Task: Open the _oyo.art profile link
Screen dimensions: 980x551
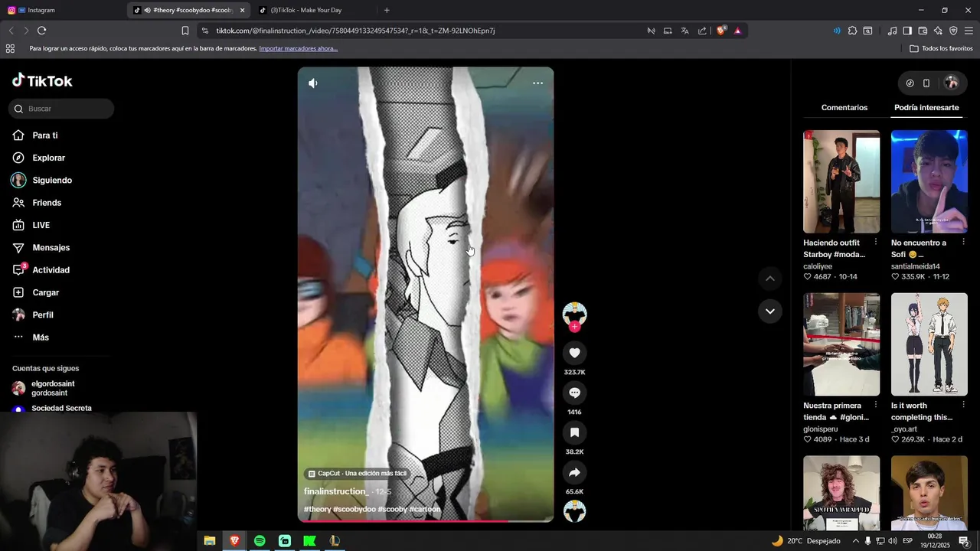Action: [904, 429]
